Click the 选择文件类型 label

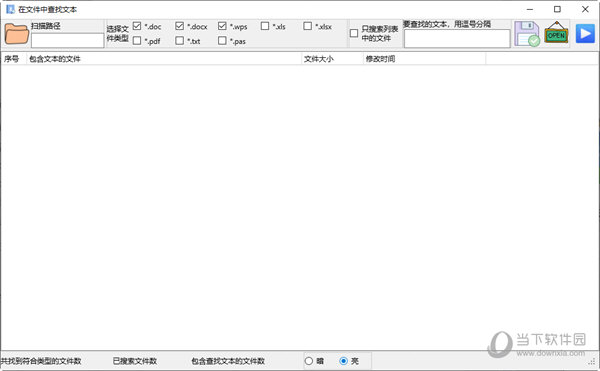pos(117,34)
